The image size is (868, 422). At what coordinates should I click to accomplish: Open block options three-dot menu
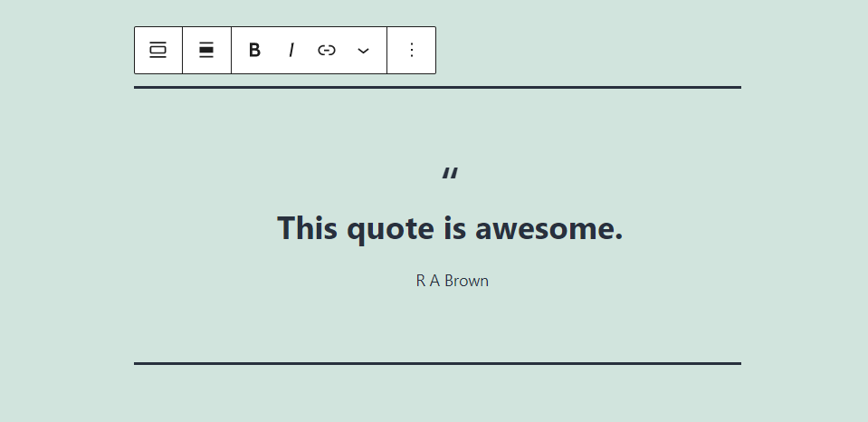click(x=411, y=51)
